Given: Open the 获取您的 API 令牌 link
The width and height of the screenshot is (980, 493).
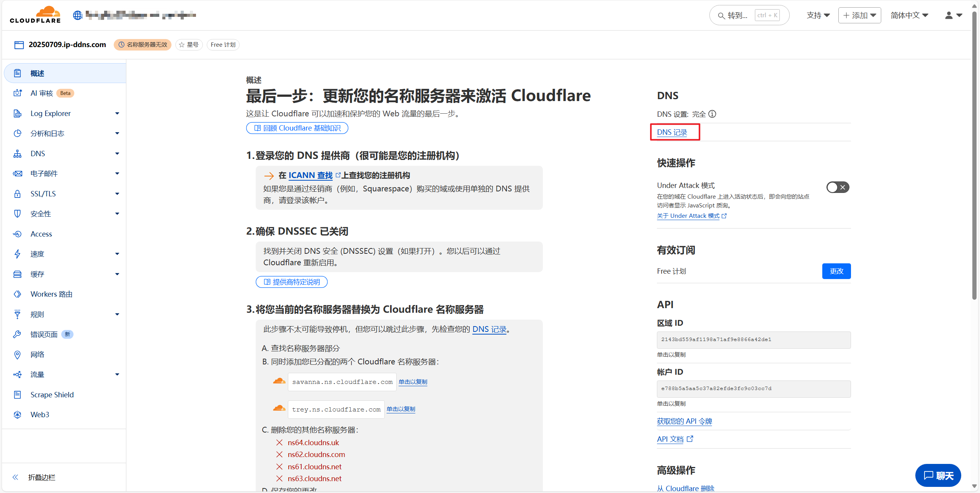Looking at the screenshot, I should point(684,421).
